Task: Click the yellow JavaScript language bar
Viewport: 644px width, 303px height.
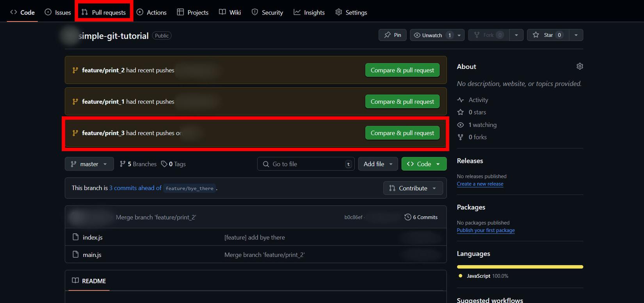Action: click(520, 267)
